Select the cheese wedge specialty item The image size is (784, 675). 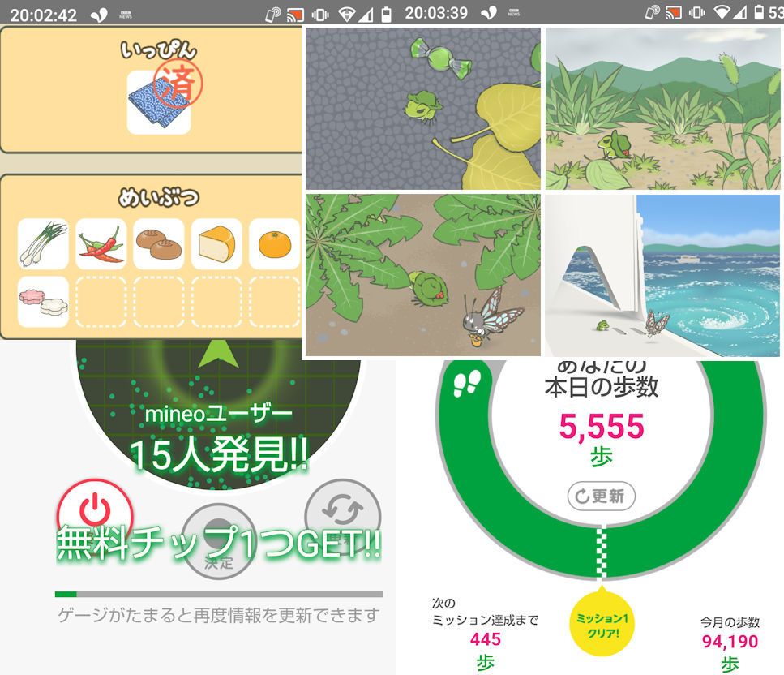pyautogui.click(x=216, y=244)
